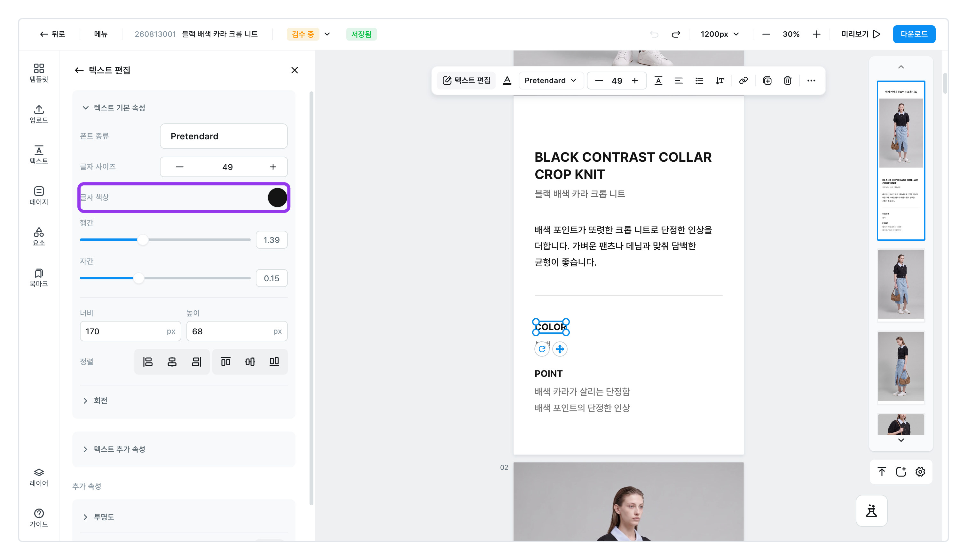The height and width of the screenshot is (560, 967).
Task: Click the move handle below COLOR text
Action: [560, 349]
